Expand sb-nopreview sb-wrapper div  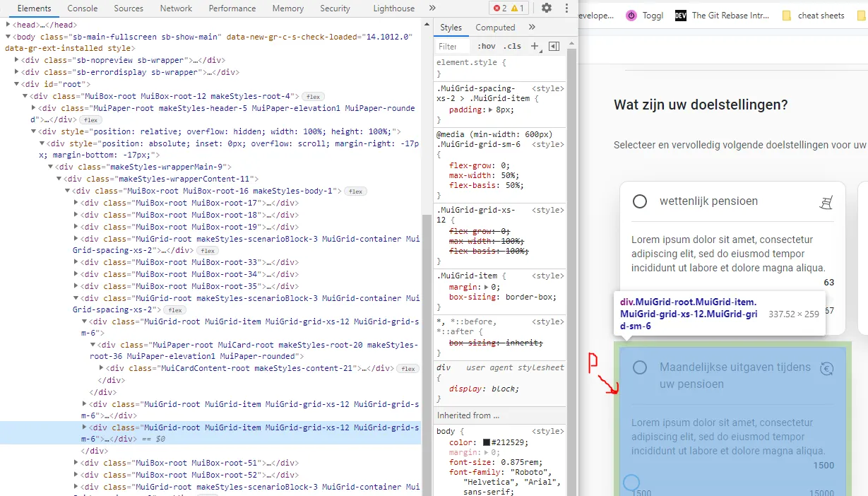[17, 61]
